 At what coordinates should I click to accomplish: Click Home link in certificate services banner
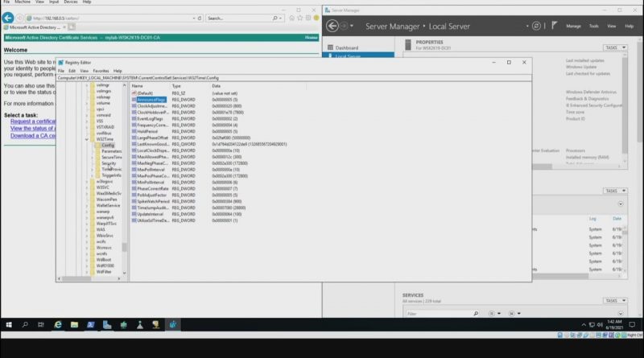[x=311, y=37]
